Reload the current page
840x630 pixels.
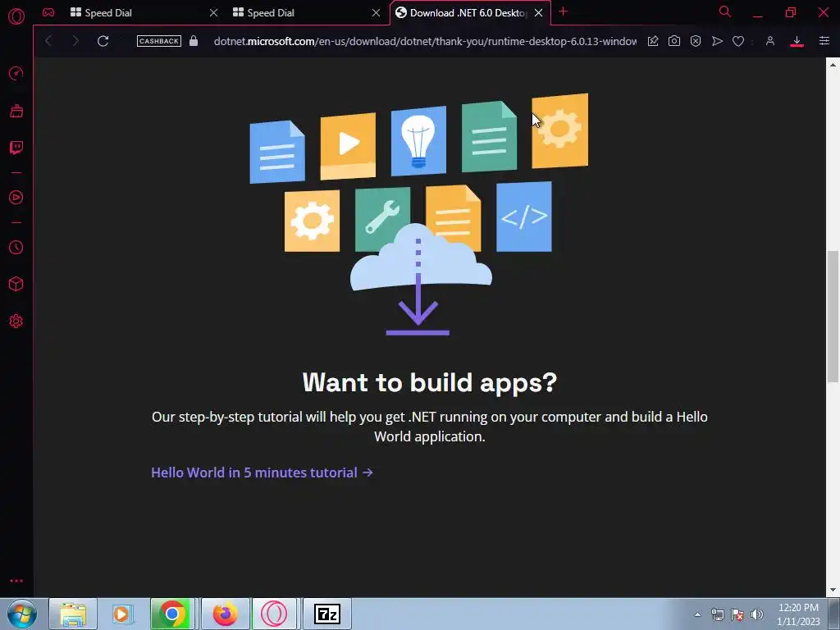103,41
